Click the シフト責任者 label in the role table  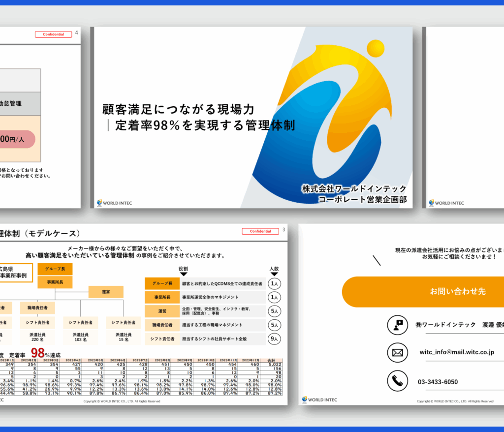click(162, 339)
